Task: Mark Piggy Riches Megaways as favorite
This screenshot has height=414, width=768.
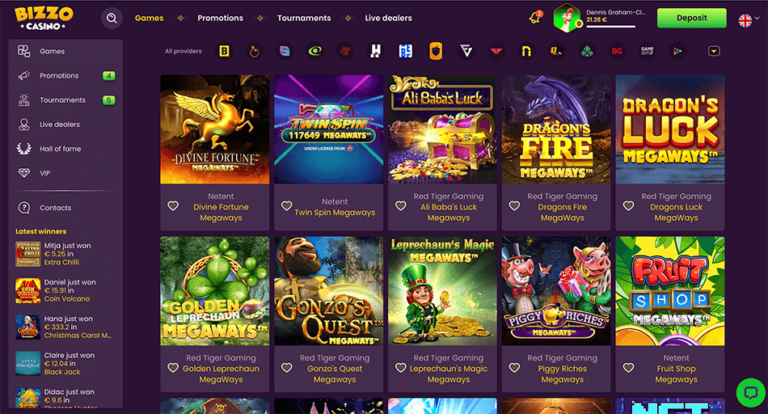Action: [515, 367]
